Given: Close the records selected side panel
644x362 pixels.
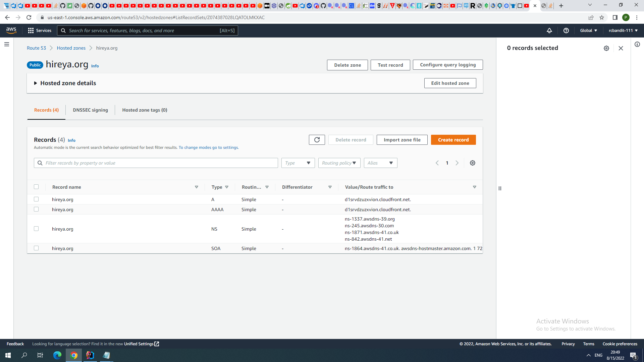Looking at the screenshot, I should [621, 48].
